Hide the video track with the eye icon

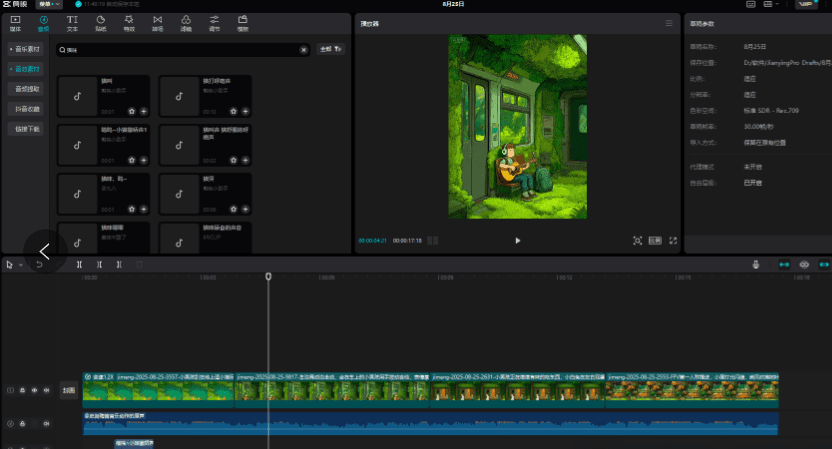coord(34,390)
